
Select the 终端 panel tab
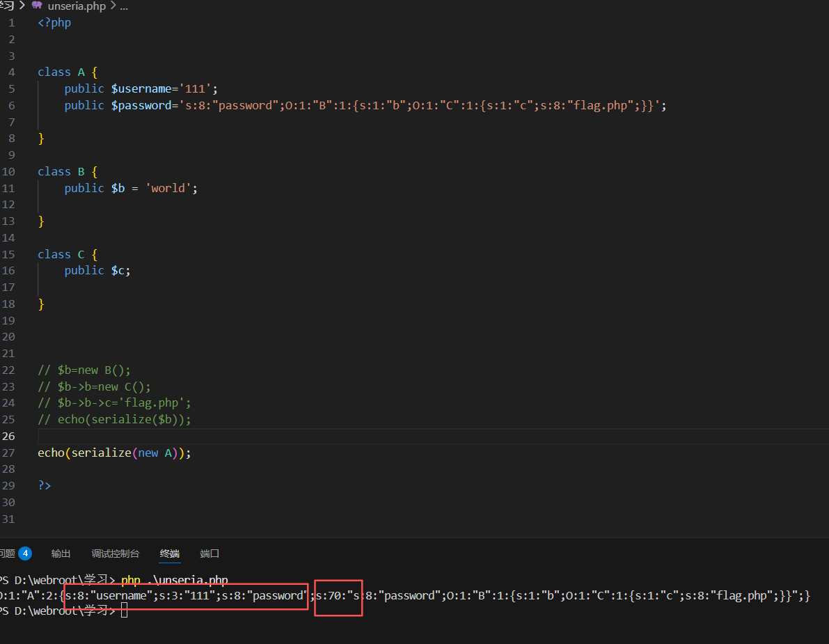(170, 553)
